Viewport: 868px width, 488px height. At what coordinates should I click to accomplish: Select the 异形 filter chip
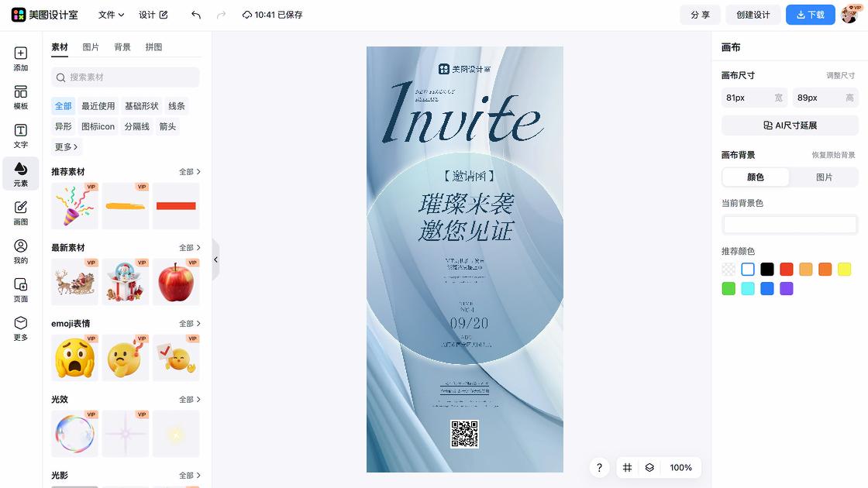click(x=63, y=126)
